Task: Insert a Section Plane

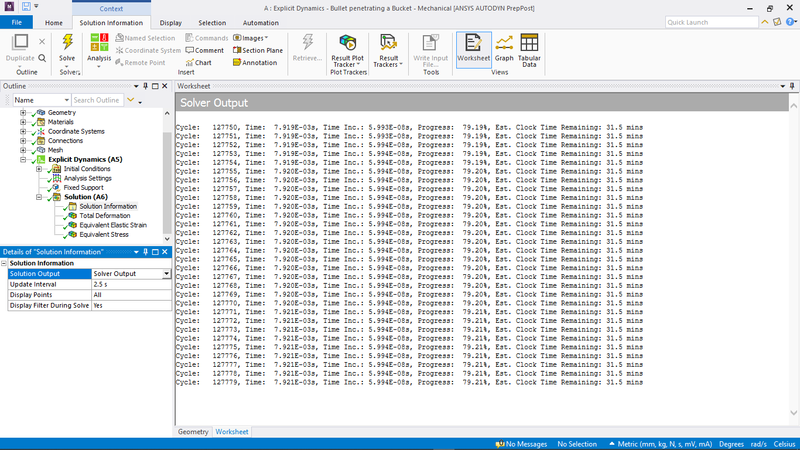Action: pyautogui.click(x=258, y=50)
